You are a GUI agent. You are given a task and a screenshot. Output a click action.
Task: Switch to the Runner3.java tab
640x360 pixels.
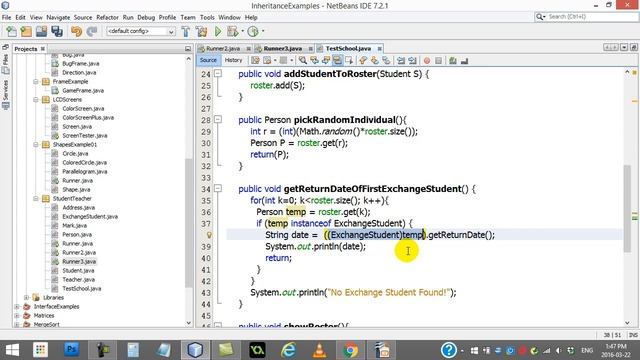tap(282, 49)
